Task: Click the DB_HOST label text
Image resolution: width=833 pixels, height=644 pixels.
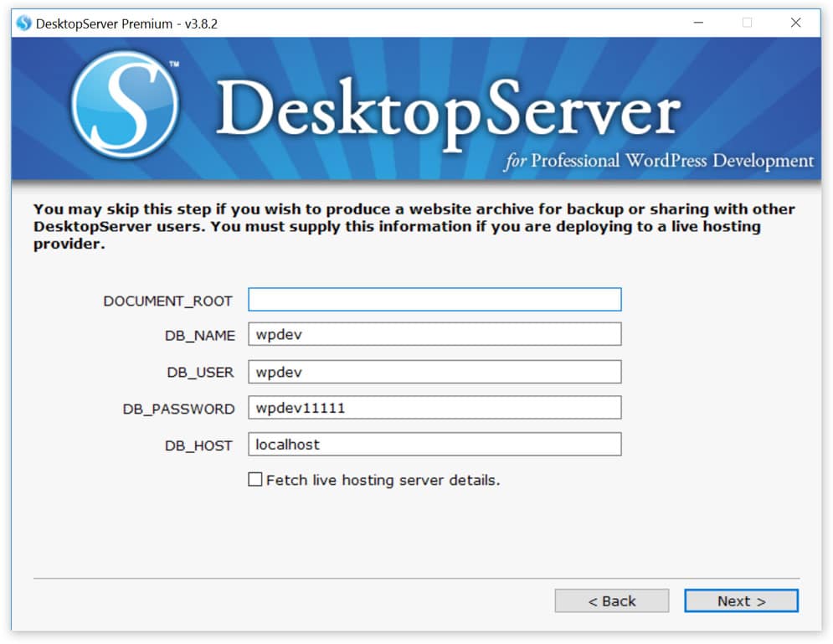Action: tap(198, 446)
